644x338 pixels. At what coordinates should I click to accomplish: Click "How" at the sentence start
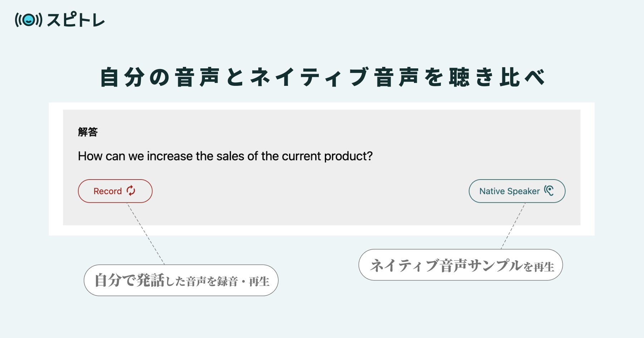pyautogui.click(x=86, y=156)
